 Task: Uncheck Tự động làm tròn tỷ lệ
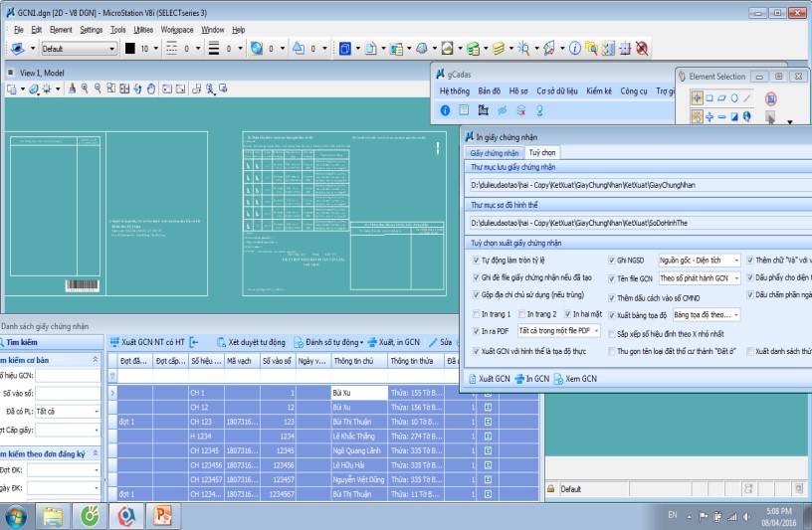pos(476,260)
